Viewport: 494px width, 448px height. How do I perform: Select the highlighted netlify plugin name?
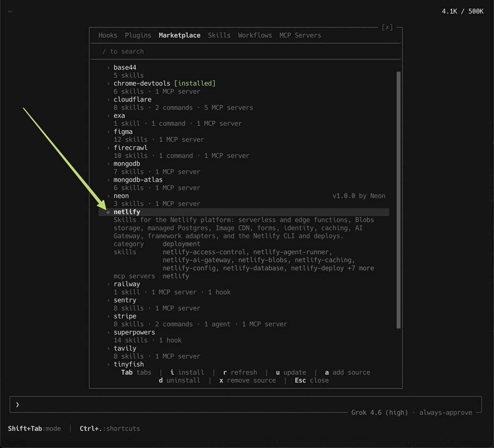(127, 212)
